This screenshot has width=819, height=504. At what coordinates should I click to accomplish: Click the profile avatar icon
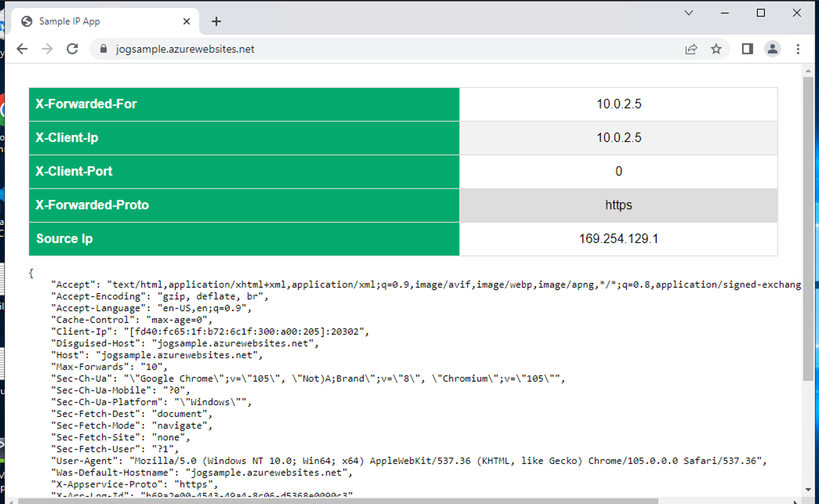tap(772, 49)
